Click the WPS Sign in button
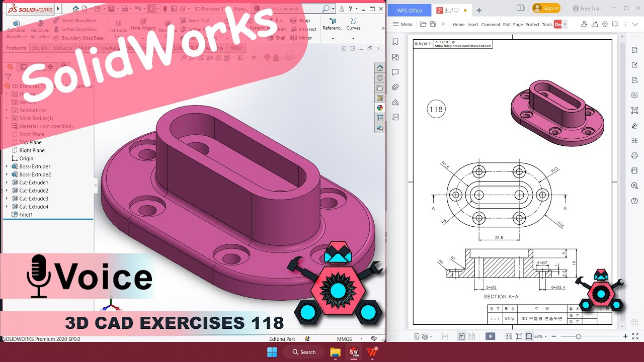This screenshot has width=644, height=362. pos(546,8)
